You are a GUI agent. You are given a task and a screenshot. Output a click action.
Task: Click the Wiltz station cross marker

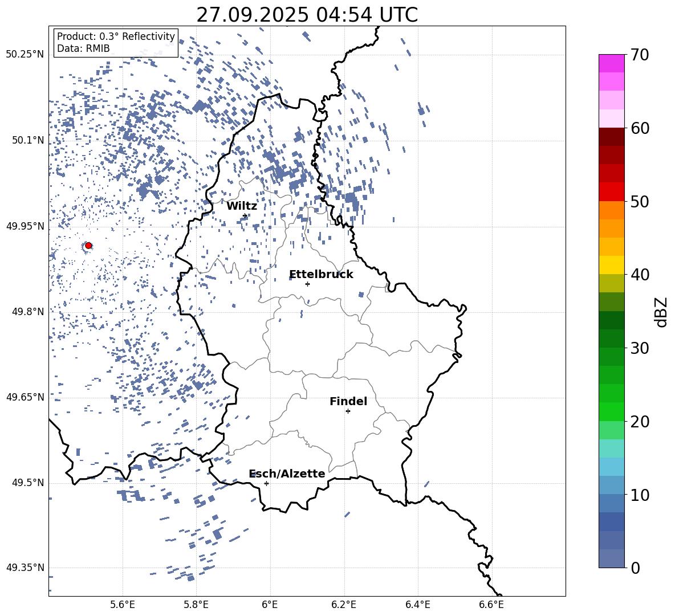coord(245,216)
